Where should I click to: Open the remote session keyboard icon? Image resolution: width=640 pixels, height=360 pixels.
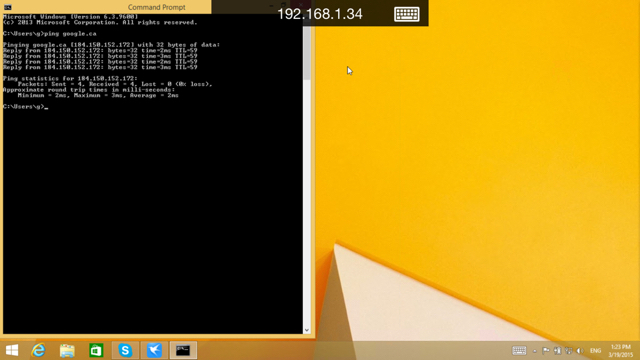tap(407, 14)
